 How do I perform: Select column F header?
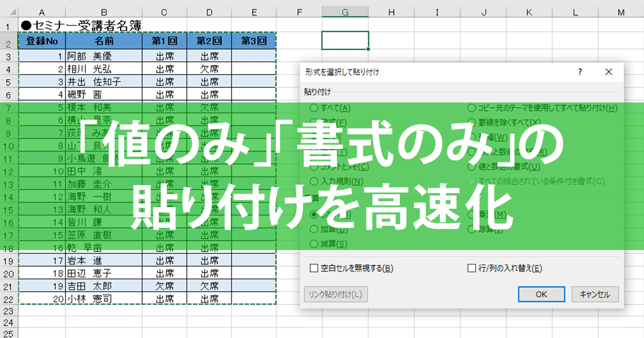point(299,12)
